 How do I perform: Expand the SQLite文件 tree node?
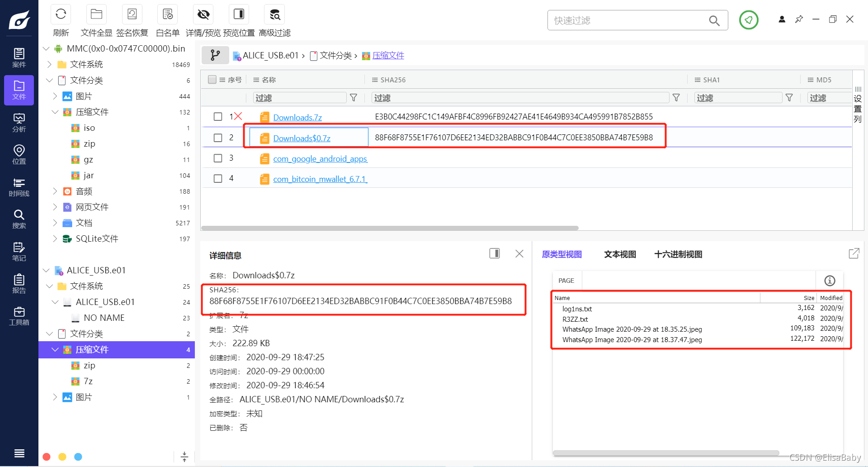tap(55, 238)
